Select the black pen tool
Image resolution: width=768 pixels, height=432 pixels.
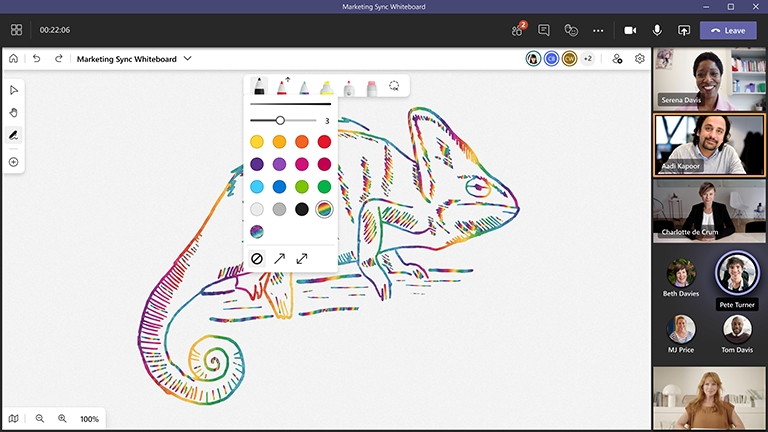pos(260,87)
